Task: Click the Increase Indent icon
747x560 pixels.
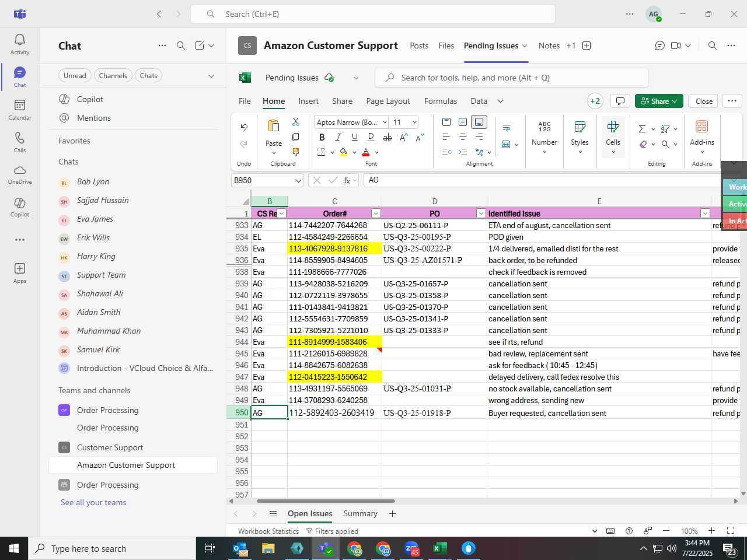Action: tap(463, 152)
